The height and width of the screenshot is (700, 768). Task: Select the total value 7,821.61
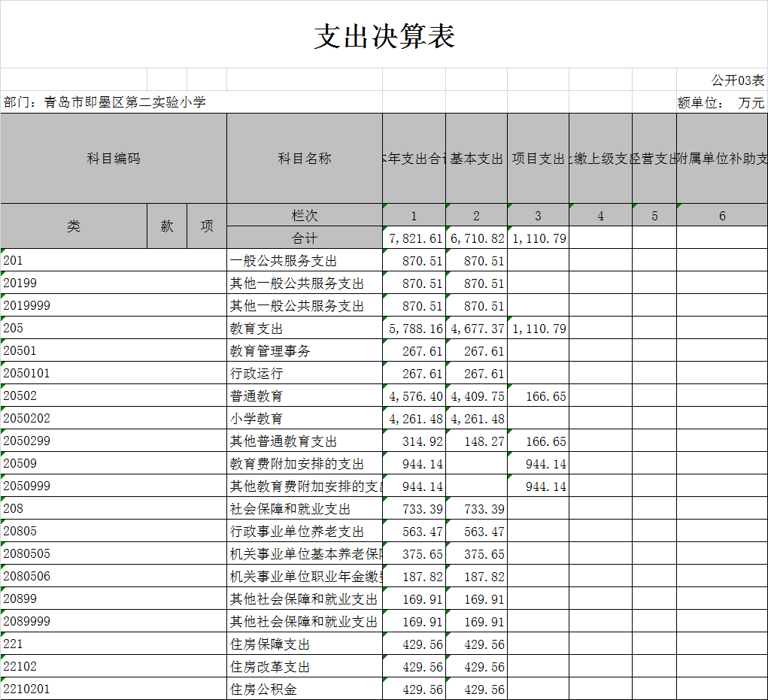[x=415, y=238]
